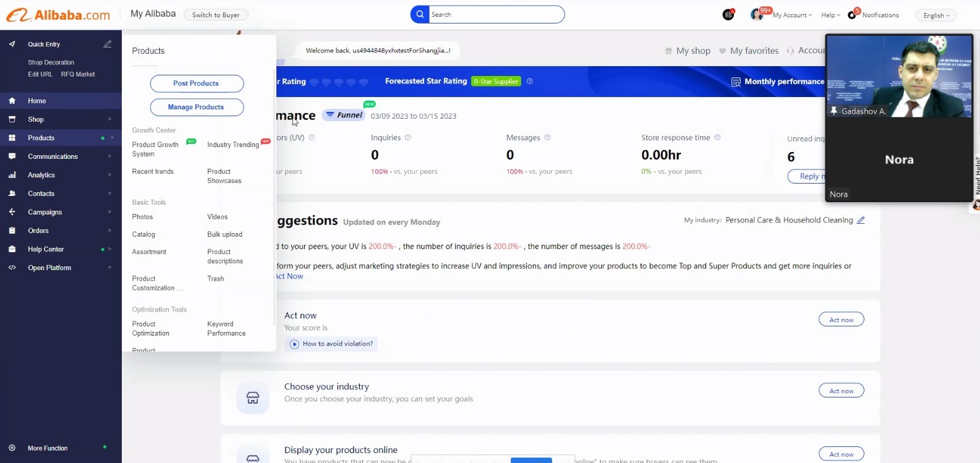The width and height of the screenshot is (980, 463).
Task: Toggle Switch to Buyer mode
Action: 216,15
